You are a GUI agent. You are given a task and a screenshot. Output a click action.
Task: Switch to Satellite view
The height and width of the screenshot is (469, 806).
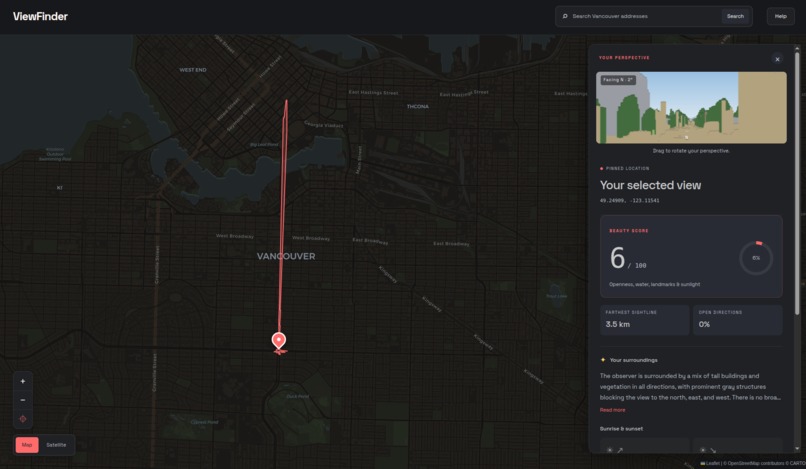[x=56, y=445]
